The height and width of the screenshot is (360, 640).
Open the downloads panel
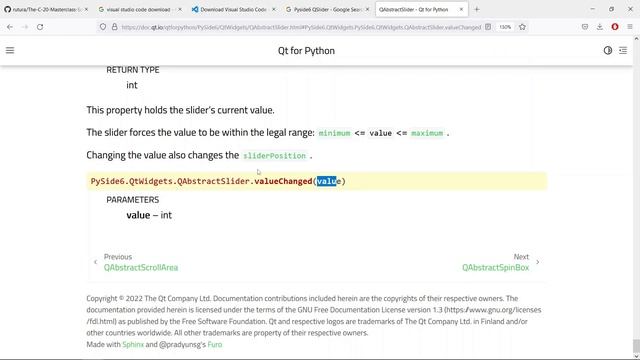coord(600,27)
